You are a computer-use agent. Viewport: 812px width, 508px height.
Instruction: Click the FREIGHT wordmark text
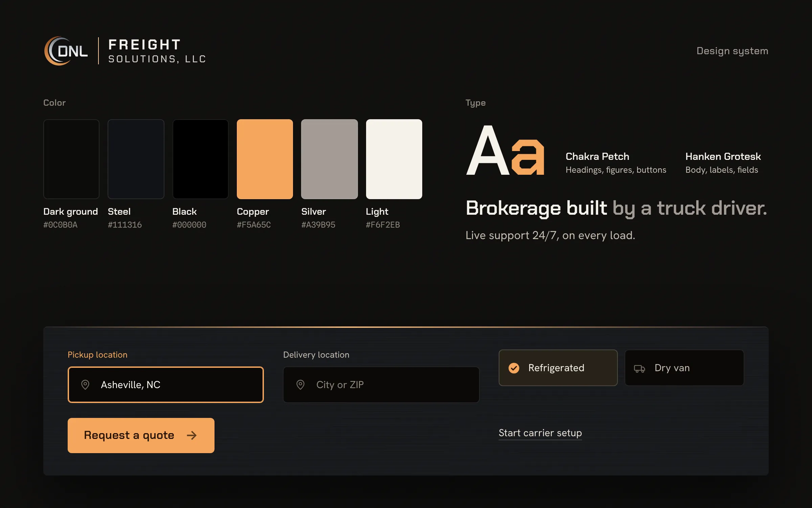coord(144,44)
